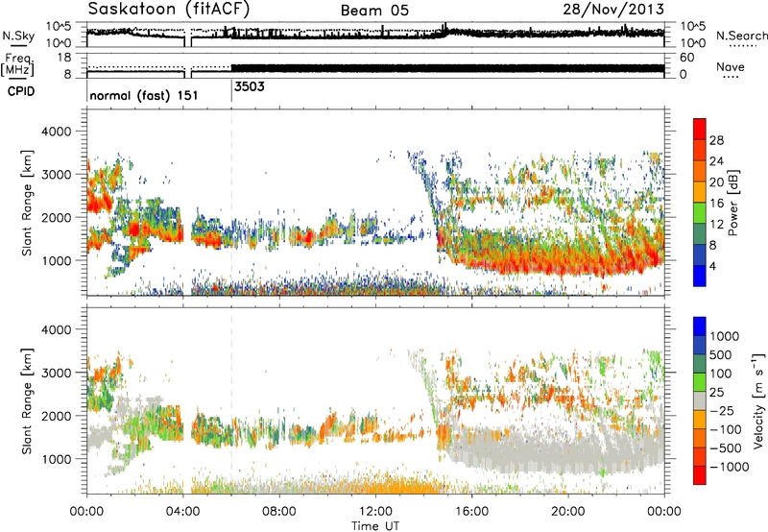Click the velocity panel 'Slant Range [km]' label
Screen dimensions: 768x532
(x=27, y=400)
